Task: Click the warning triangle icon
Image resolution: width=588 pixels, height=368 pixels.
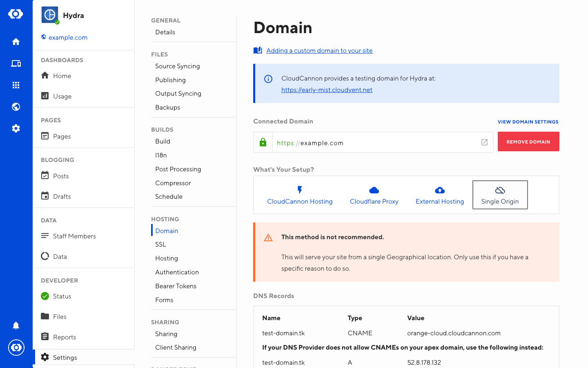Action: pos(268,238)
